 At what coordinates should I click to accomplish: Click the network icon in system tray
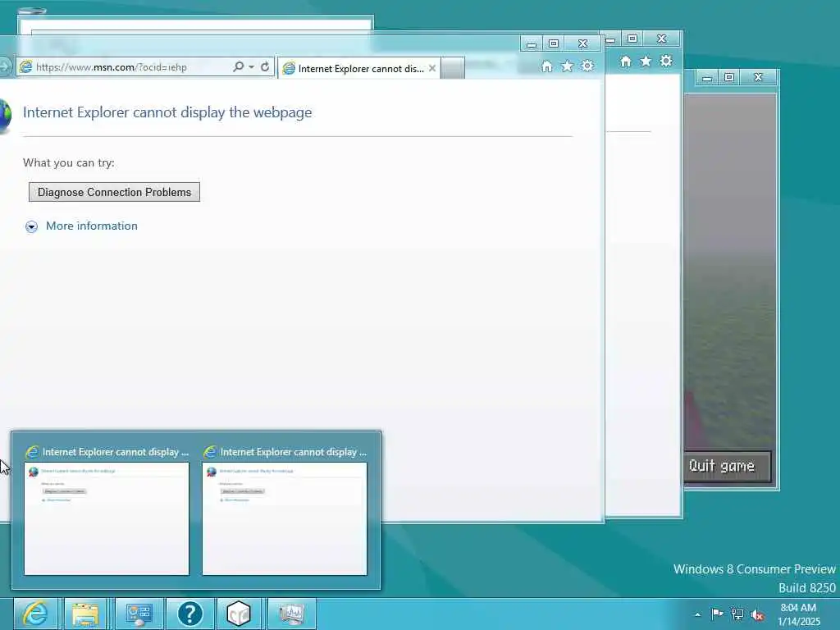[737, 614]
